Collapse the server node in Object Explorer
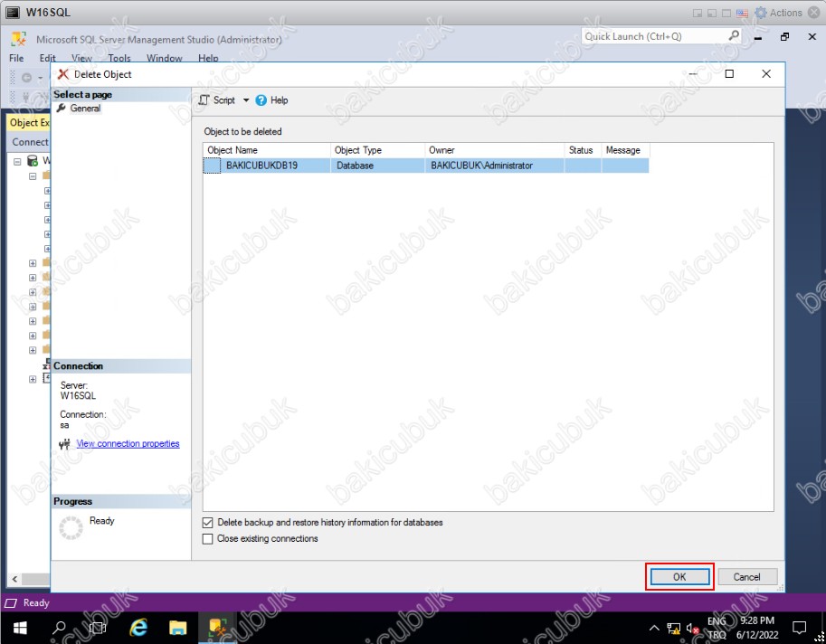Screen dimensions: 826x644 pos(17,162)
